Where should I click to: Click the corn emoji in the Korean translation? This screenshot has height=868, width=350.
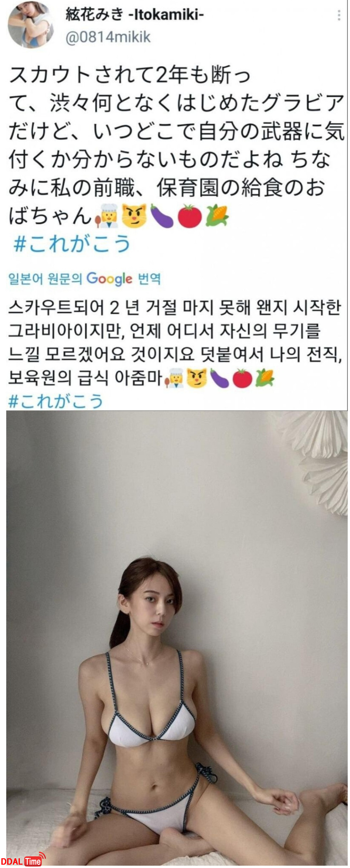pyautogui.click(x=265, y=378)
